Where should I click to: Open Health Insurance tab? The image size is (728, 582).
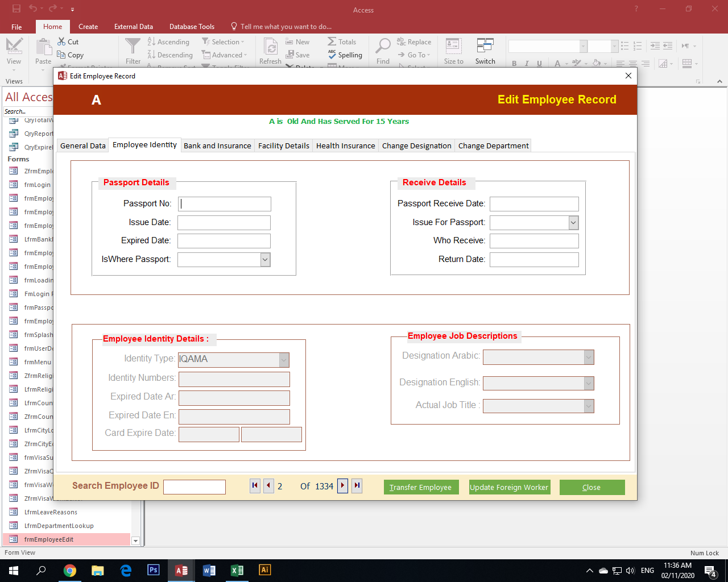[346, 145]
